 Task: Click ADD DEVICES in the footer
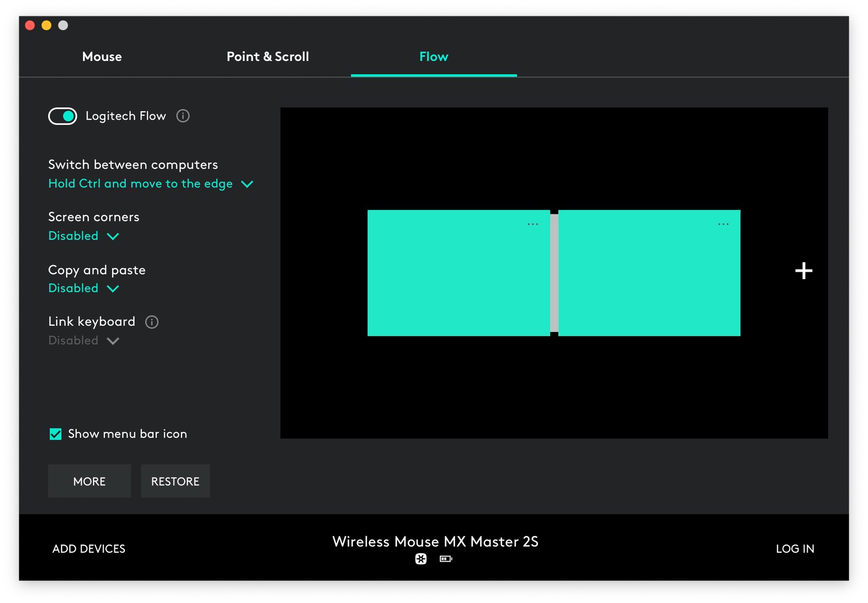pyautogui.click(x=89, y=549)
